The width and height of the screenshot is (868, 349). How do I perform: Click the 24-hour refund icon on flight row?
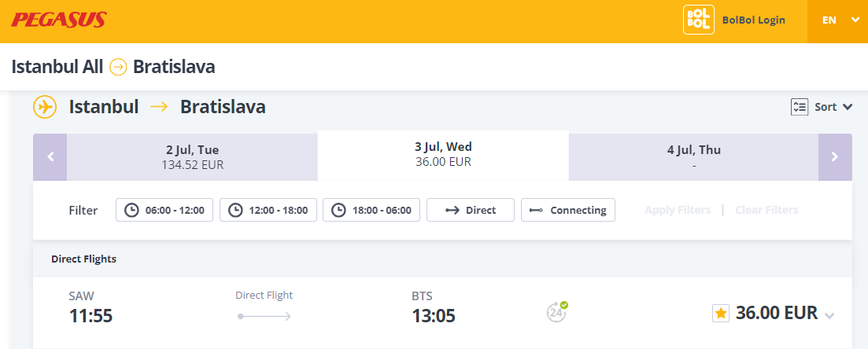(557, 312)
